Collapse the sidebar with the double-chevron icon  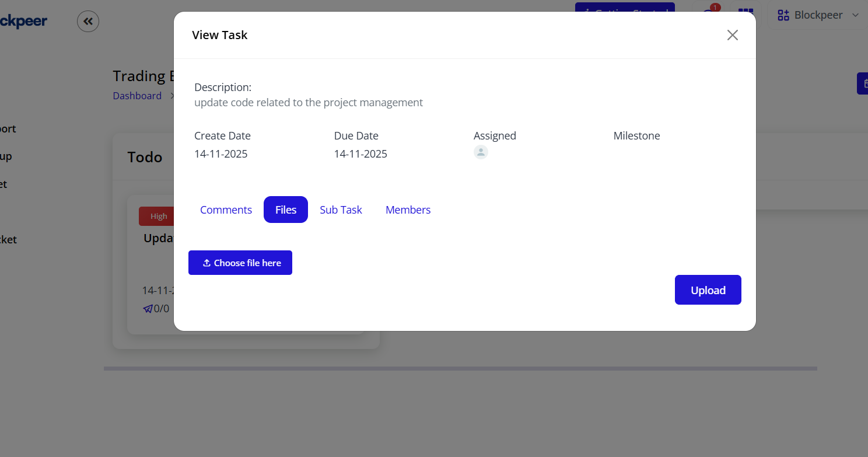click(87, 21)
